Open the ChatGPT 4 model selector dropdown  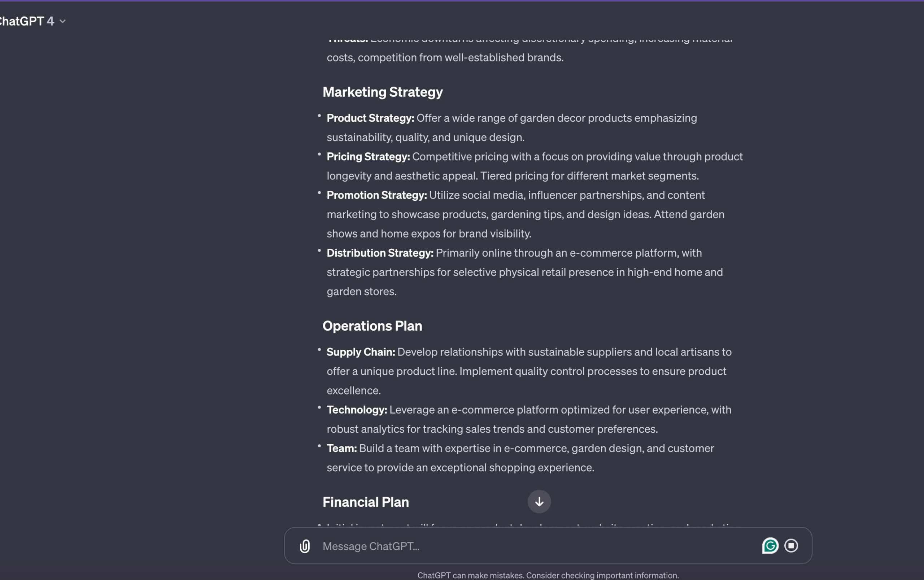[32, 21]
